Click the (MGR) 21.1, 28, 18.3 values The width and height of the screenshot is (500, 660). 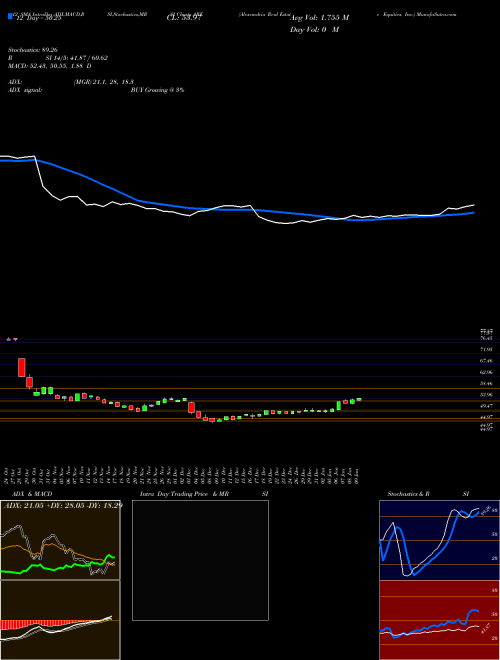point(104,82)
